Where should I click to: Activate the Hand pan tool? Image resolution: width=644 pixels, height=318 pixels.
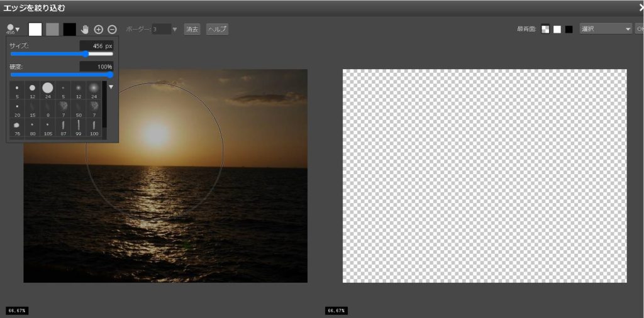[x=85, y=29]
